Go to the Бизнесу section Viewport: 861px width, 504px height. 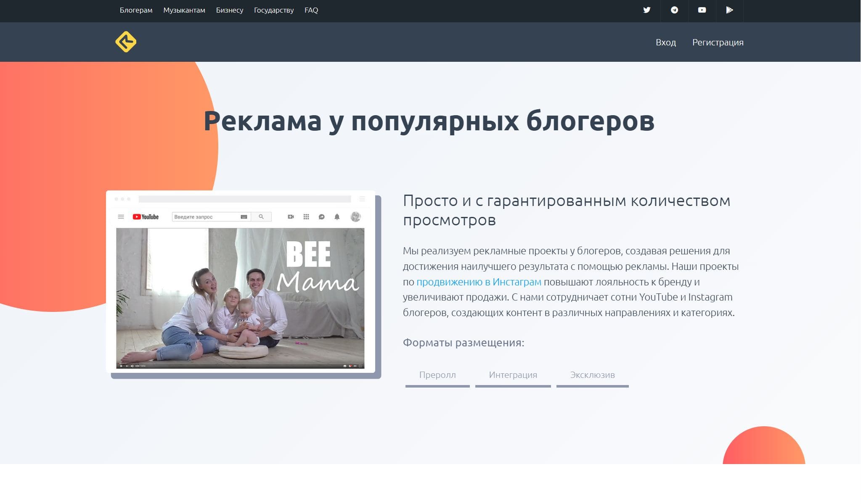point(230,10)
